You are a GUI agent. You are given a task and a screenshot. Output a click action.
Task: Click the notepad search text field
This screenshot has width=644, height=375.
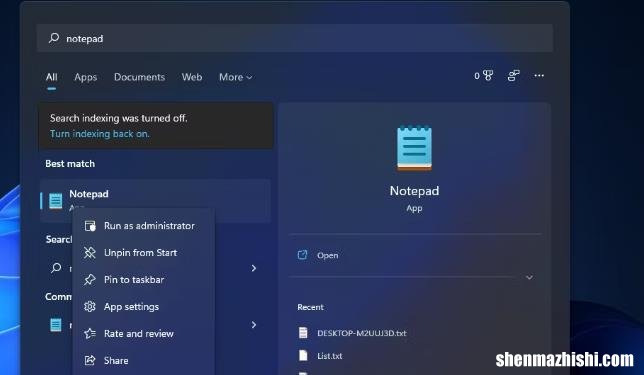point(295,38)
